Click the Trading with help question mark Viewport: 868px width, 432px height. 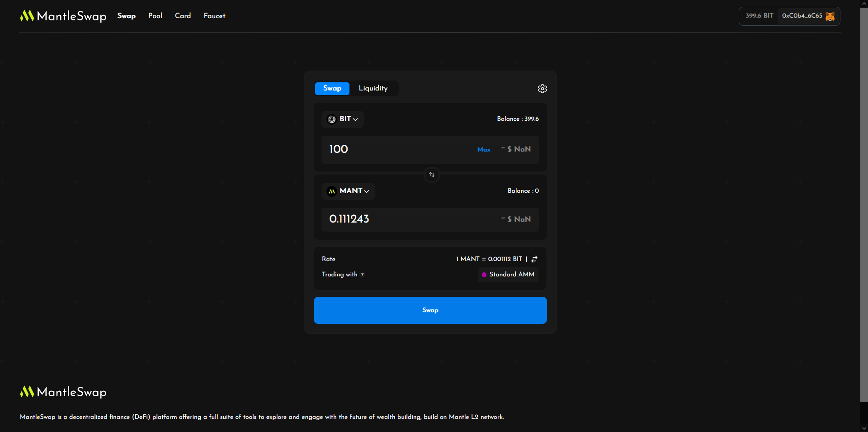pos(363,275)
